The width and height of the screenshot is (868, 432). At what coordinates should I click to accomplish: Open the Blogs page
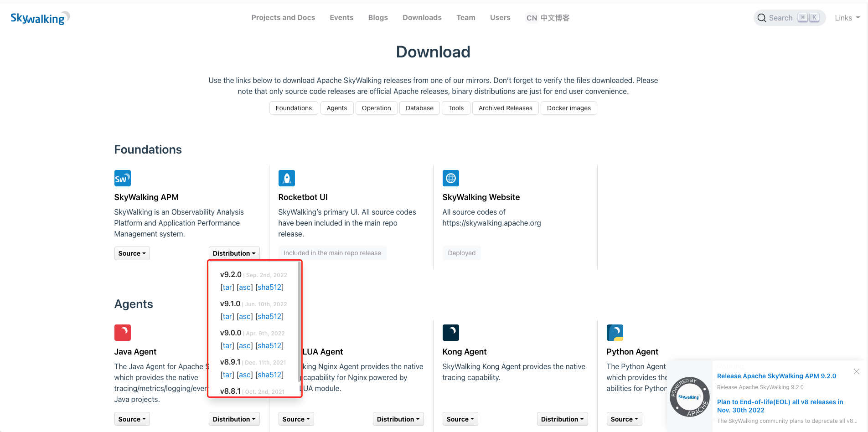[x=378, y=17]
